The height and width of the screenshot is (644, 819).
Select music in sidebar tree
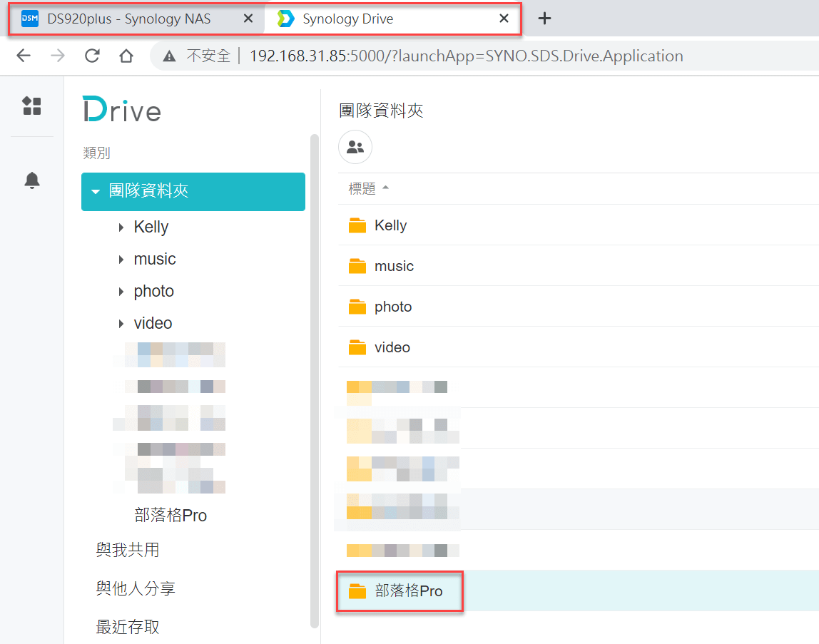[x=155, y=259]
